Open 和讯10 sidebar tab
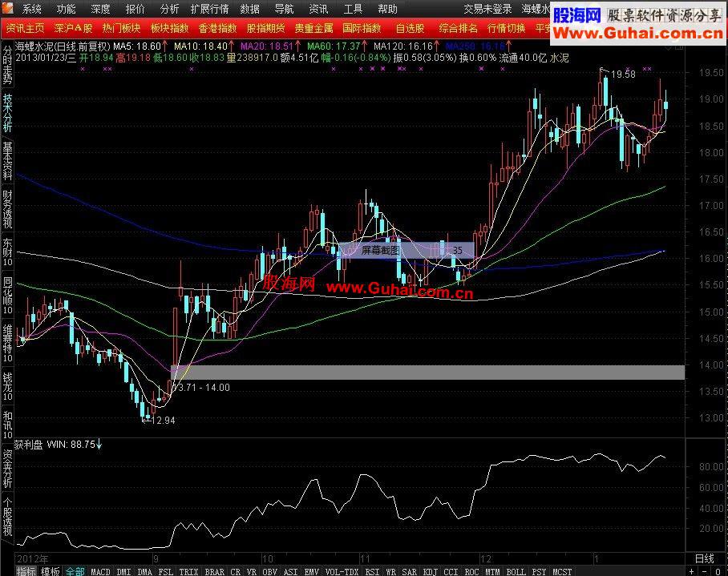The image size is (728, 576). (7, 425)
